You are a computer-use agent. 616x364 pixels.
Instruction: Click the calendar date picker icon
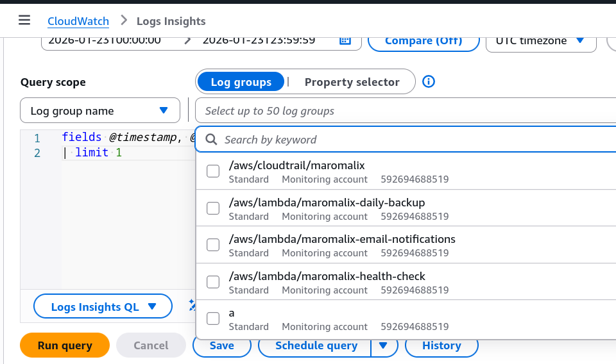[345, 40]
